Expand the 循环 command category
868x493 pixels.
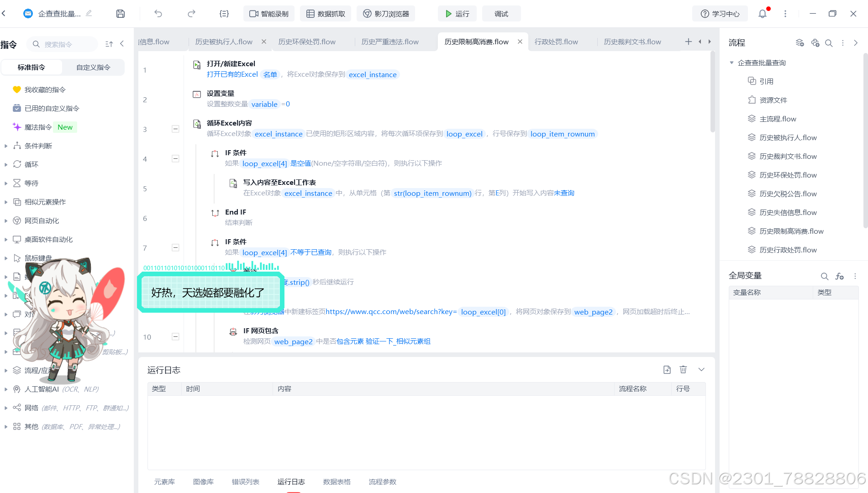(x=6, y=165)
